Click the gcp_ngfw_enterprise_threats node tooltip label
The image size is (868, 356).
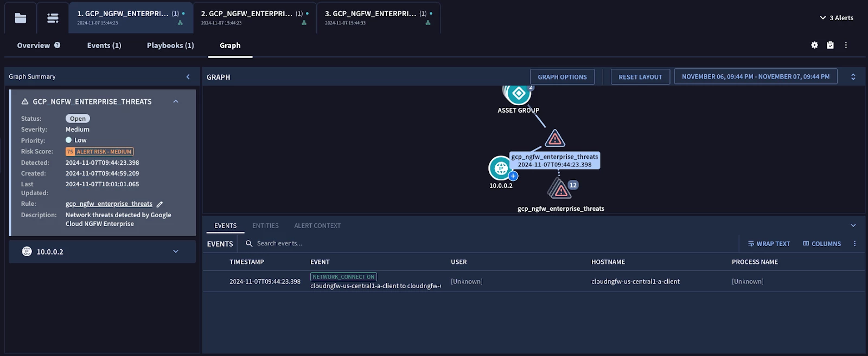[x=555, y=160]
